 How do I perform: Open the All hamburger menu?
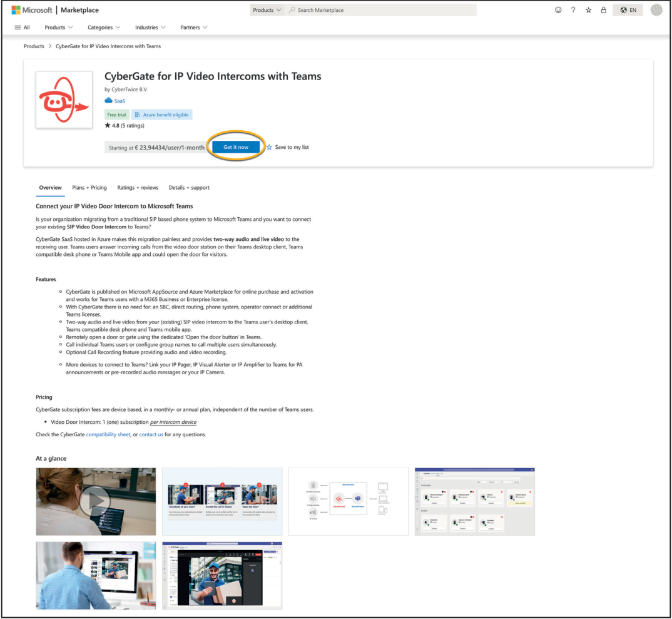point(22,28)
